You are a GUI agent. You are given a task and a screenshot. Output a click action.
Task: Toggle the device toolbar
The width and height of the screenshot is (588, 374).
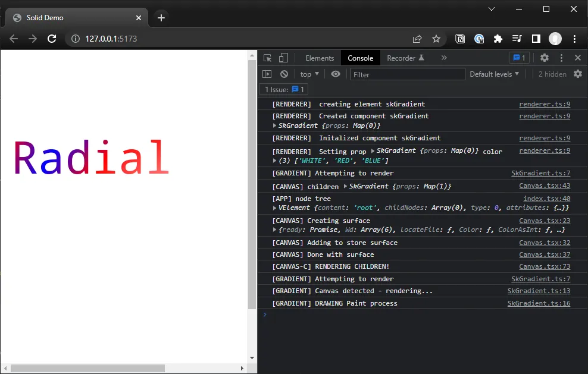[x=283, y=58]
